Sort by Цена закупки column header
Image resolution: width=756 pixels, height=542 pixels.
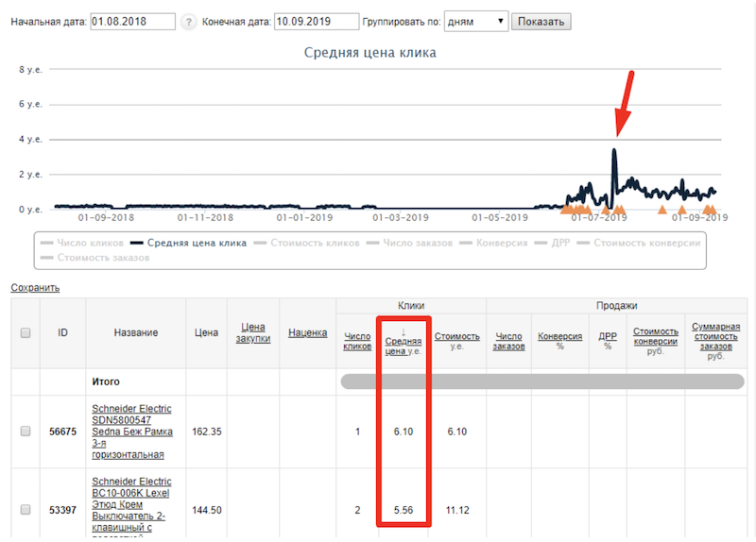click(x=252, y=332)
